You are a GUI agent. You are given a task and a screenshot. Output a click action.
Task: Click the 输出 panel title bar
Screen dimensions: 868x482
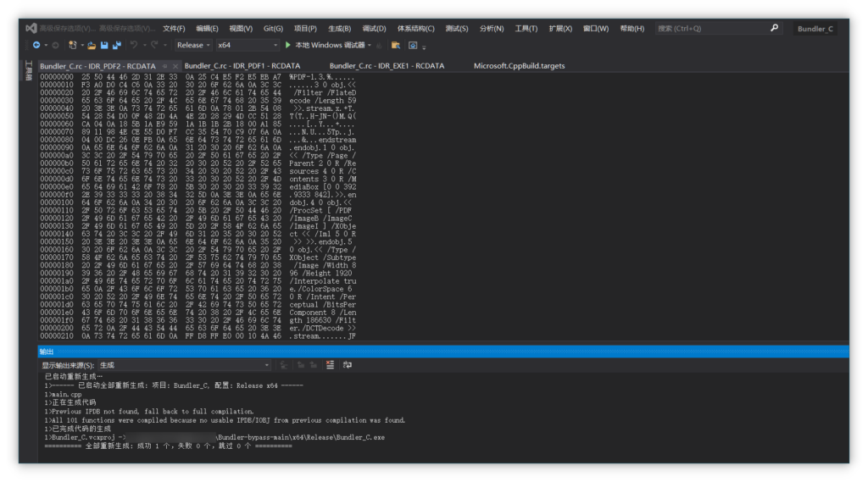[442, 352]
